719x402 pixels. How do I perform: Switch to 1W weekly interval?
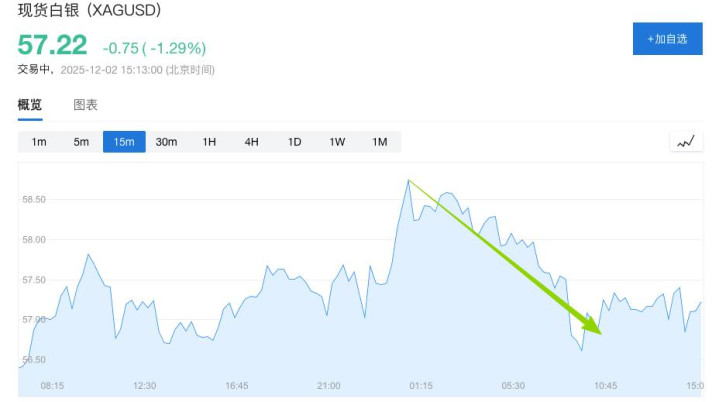coord(337,142)
